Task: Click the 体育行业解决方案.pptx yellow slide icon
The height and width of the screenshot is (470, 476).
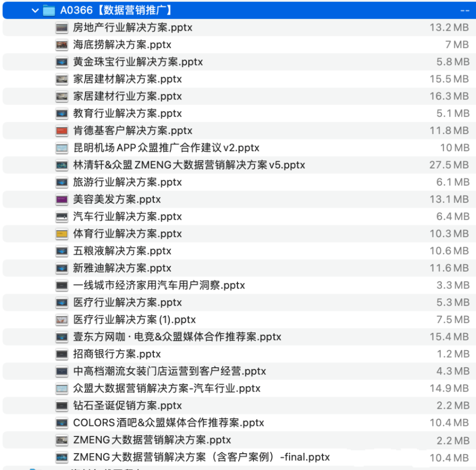Action: (x=61, y=234)
